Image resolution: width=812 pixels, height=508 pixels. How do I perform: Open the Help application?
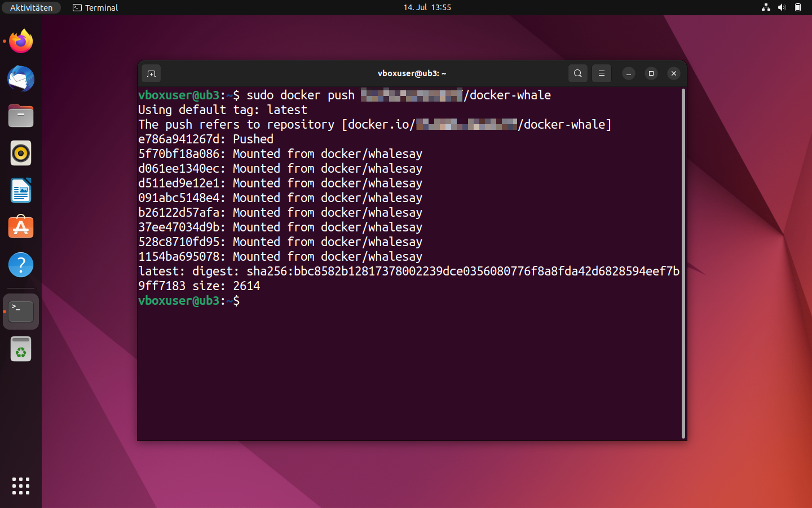click(21, 265)
